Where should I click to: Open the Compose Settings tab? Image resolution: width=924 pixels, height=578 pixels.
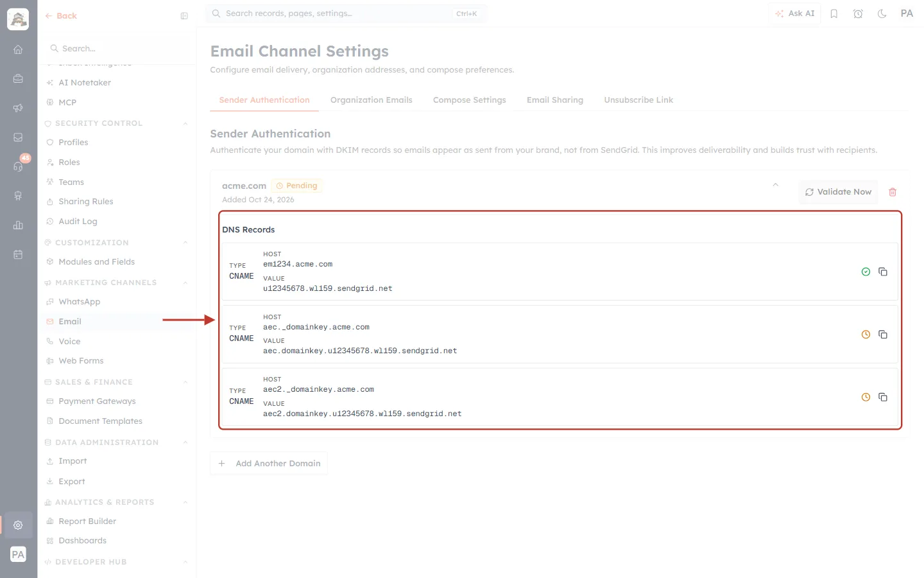click(x=470, y=100)
